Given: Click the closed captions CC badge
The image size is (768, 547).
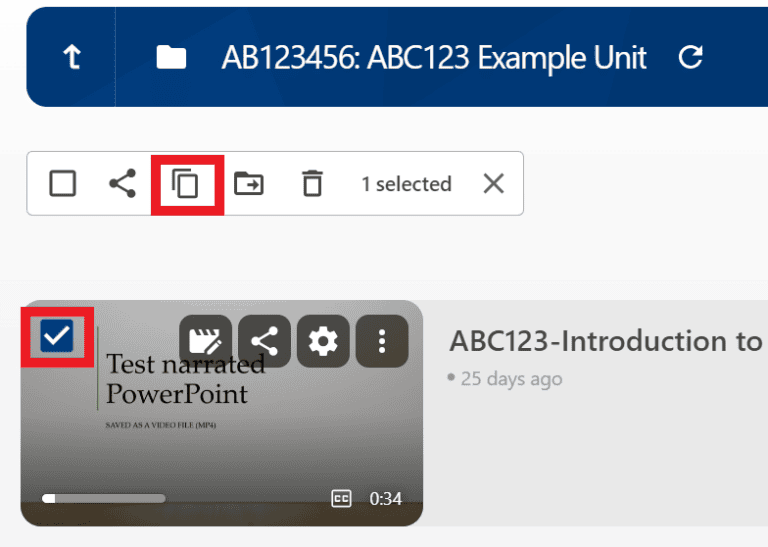Looking at the screenshot, I should coord(341,498).
